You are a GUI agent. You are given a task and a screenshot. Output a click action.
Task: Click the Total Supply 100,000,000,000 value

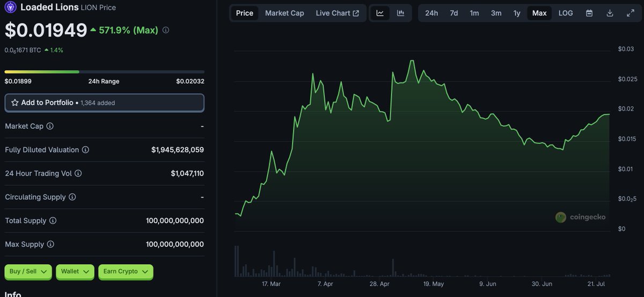click(175, 221)
